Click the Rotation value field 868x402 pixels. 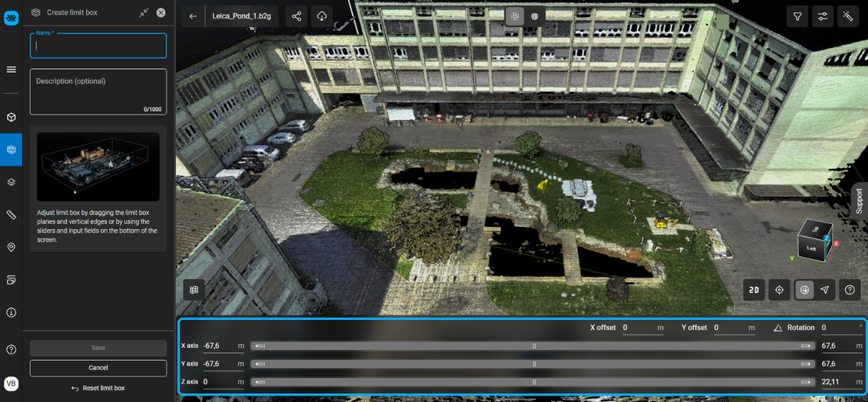842,328
